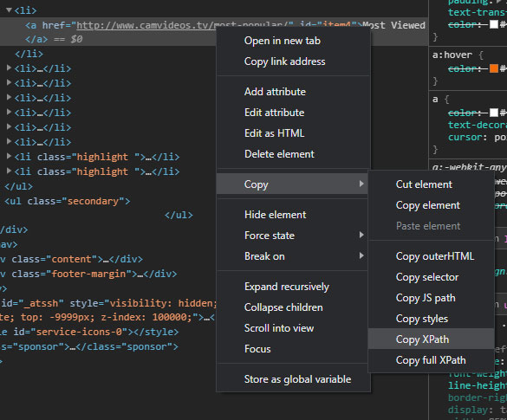Choose Store as global variable

[293, 379]
